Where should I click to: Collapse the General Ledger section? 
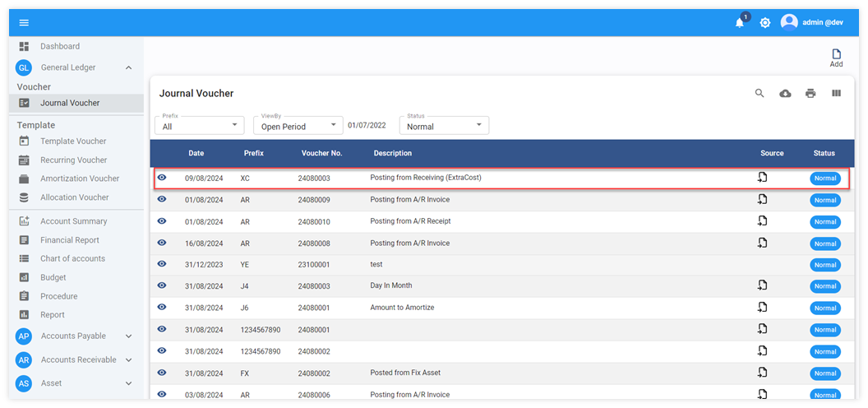tap(128, 67)
